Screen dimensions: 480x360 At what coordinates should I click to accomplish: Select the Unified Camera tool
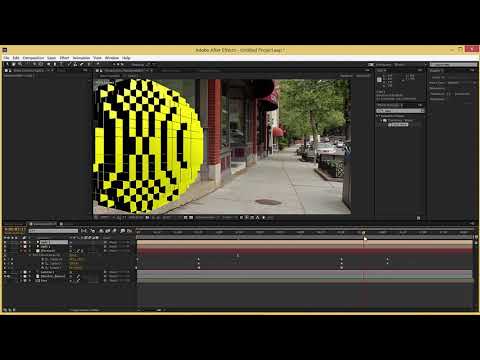pyautogui.click(x=35, y=64)
